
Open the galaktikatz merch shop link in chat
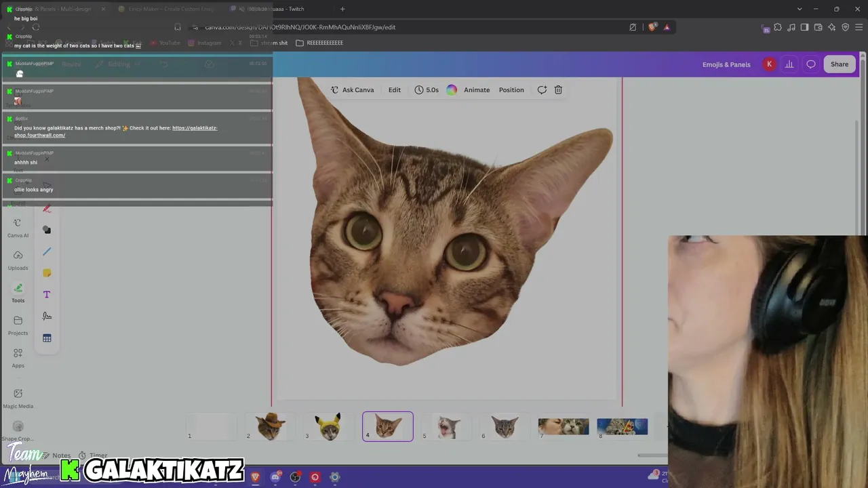click(x=115, y=131)
